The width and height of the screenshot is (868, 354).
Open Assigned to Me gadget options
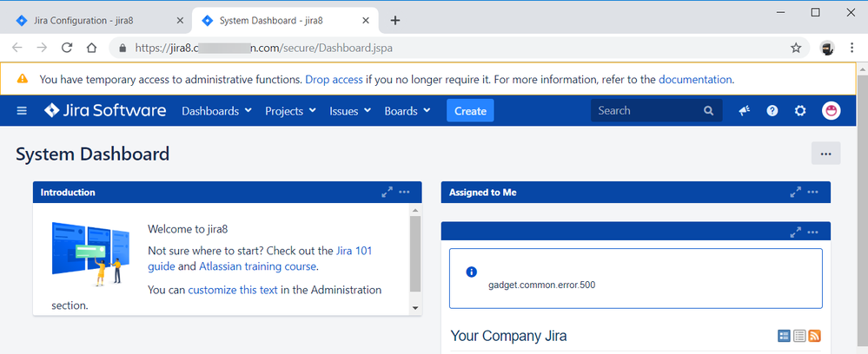pos(812,192)
